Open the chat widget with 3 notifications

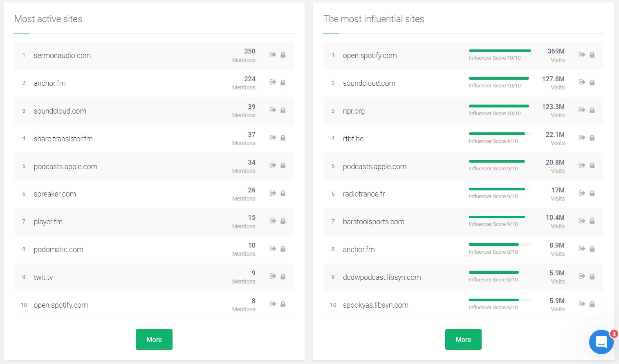pyautogui.click(x=601, y=342)
